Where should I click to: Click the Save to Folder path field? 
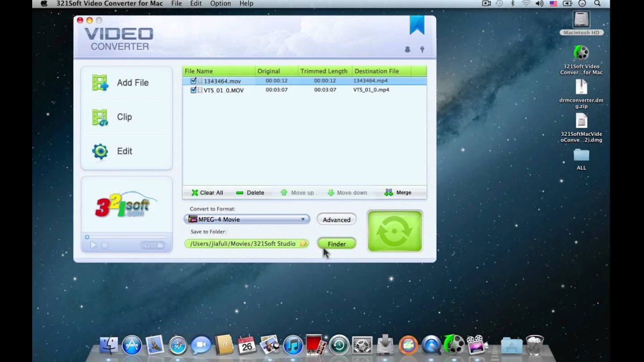pos(247,244)
